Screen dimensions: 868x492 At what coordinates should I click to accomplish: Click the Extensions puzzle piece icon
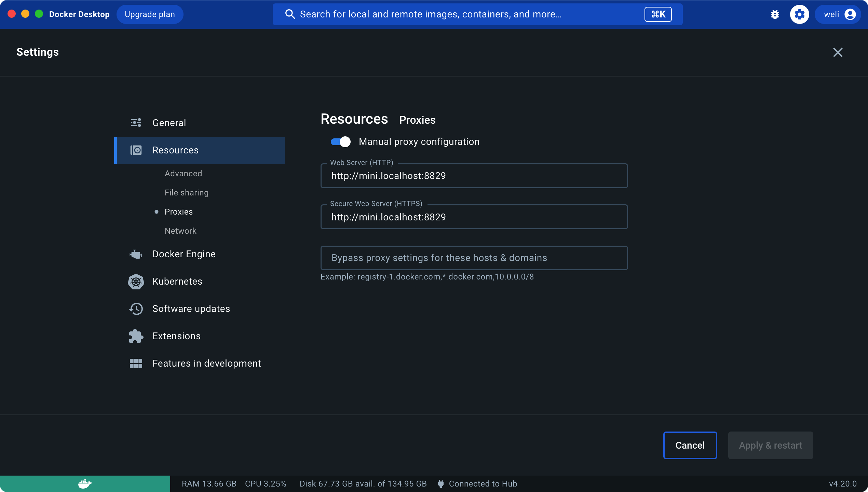136,336
